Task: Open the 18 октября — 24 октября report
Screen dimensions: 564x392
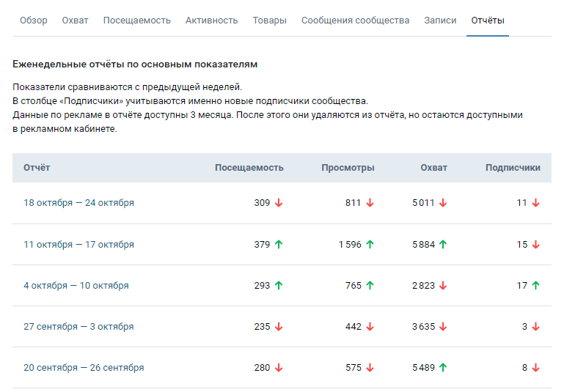Action: click(78, 203)
